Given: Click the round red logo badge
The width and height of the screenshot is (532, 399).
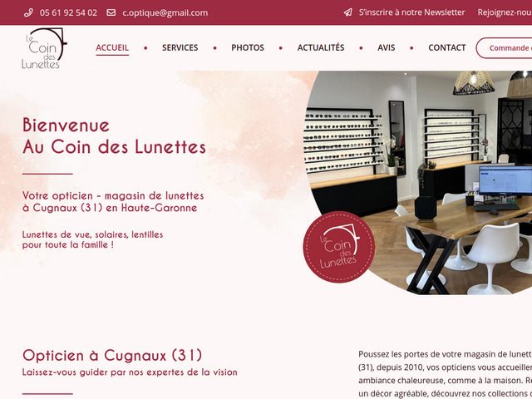Looking at the screenshot, I should click(339, 247).
